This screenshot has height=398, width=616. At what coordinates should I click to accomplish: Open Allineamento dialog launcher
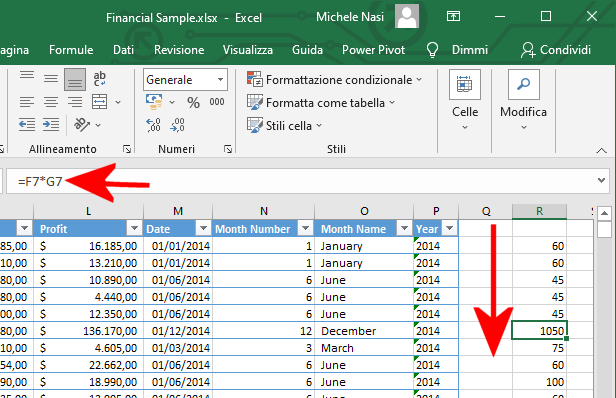pyautogui.click(x=126, y=149)
